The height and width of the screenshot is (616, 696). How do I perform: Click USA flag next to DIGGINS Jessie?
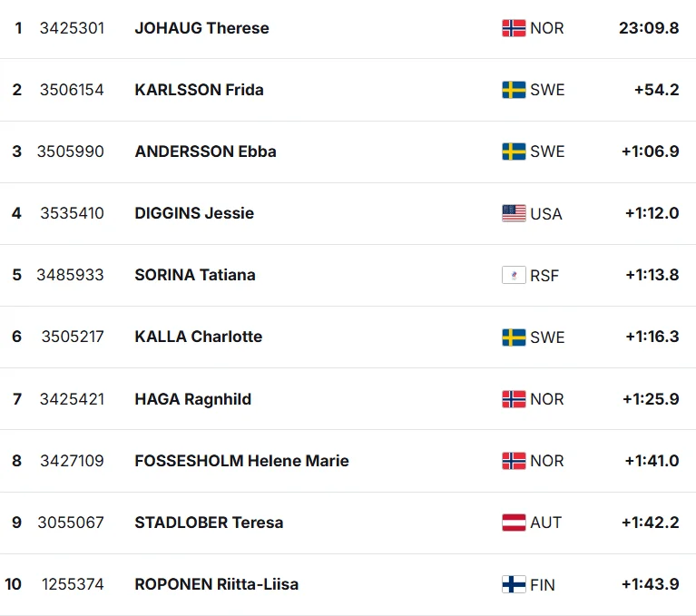tap(514, 213)
